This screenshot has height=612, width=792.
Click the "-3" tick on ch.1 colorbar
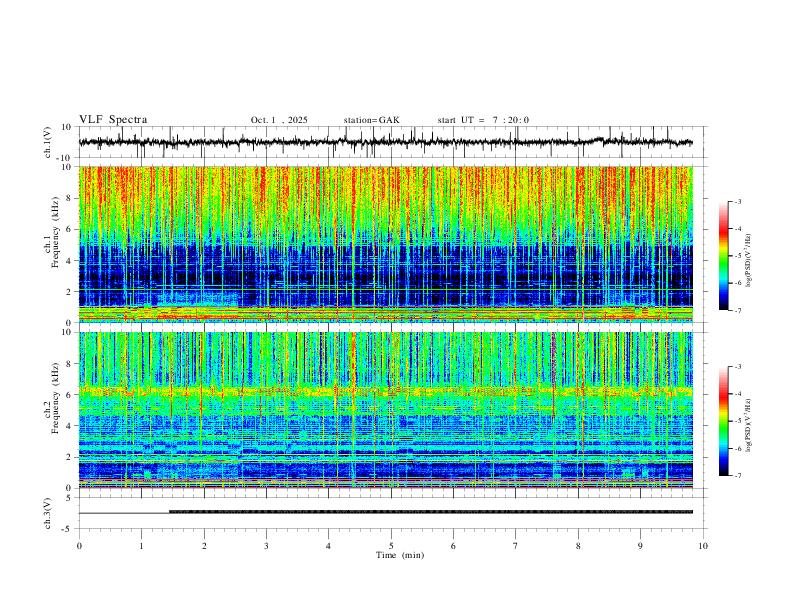[x=737, y=201]
